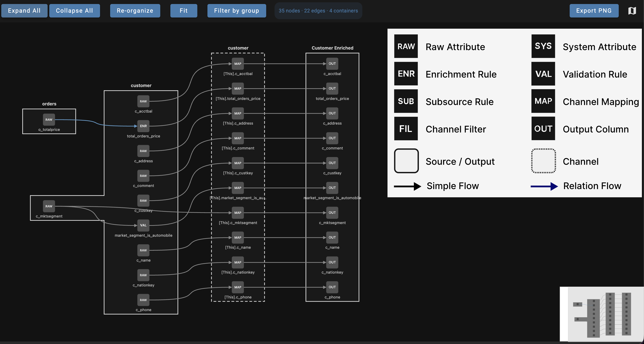
Task: Select the [This].market_segment_is_au.. MAP node
Action: tap(238, 188)
